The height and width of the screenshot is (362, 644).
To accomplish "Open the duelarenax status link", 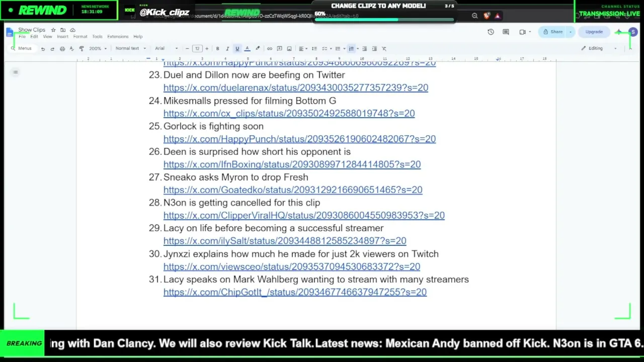I will [296, 87].
